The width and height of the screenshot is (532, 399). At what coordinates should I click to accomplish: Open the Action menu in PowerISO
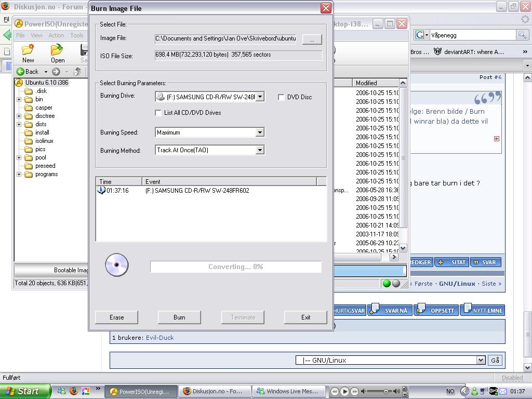click(x=56, y=35)
